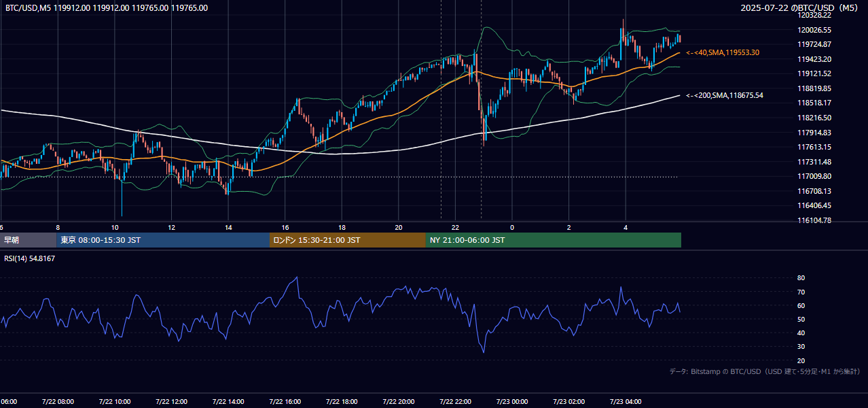Click price axis label 119724.87
Viewport: 868px width, 408px height.
pyautogui.click(x=816, y=44)
